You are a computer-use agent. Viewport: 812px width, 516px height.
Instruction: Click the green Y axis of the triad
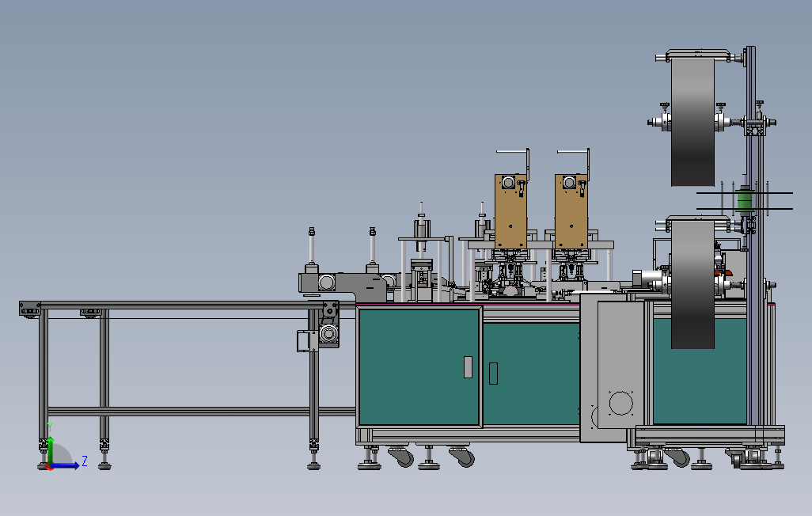50,450
